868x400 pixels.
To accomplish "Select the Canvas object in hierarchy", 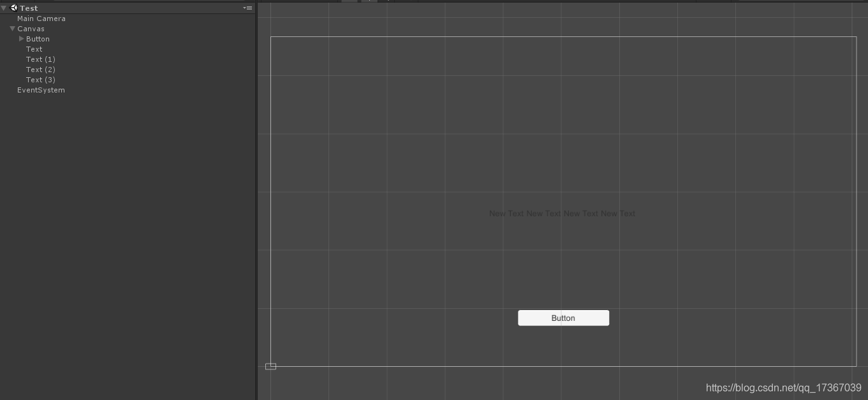I will click(x=31, y=29).
